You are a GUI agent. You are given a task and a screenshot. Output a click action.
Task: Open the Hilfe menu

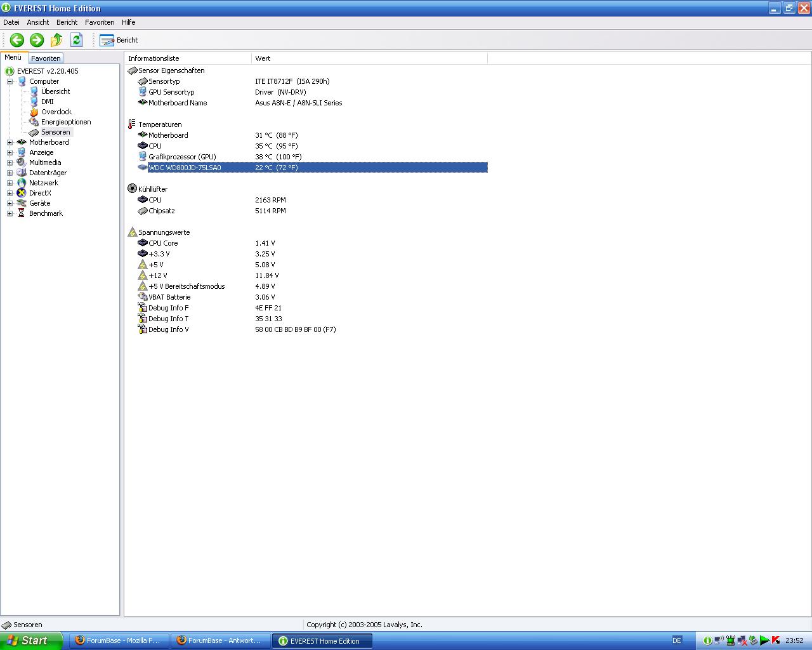[x=129, y=22]
